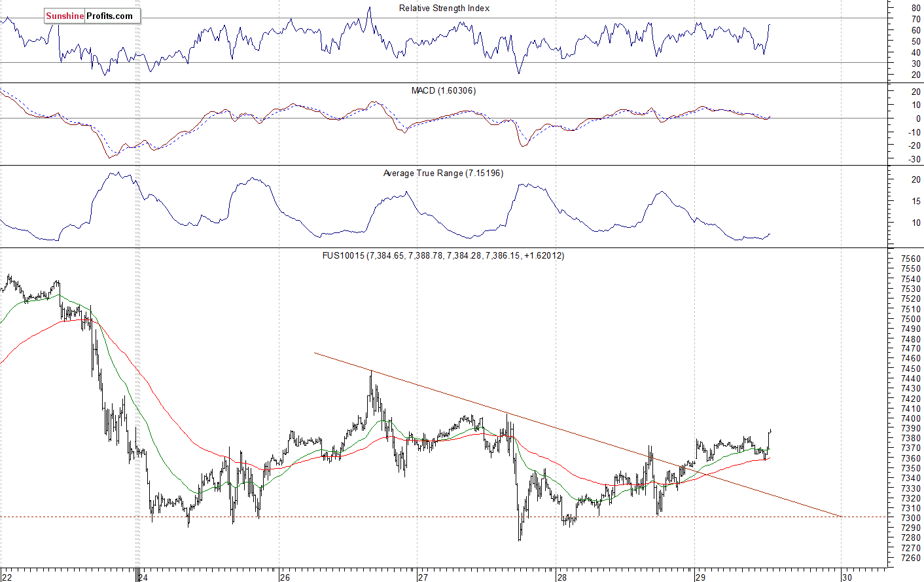Click the 7500 price axis label
Image resolution: width=924 pixels, height=582 pixels.
[x=911, y=319]
